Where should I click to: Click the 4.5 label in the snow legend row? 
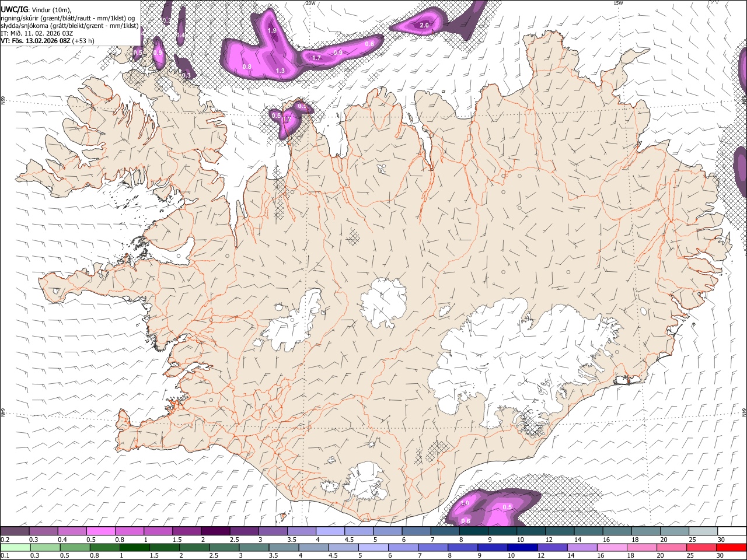349,540
